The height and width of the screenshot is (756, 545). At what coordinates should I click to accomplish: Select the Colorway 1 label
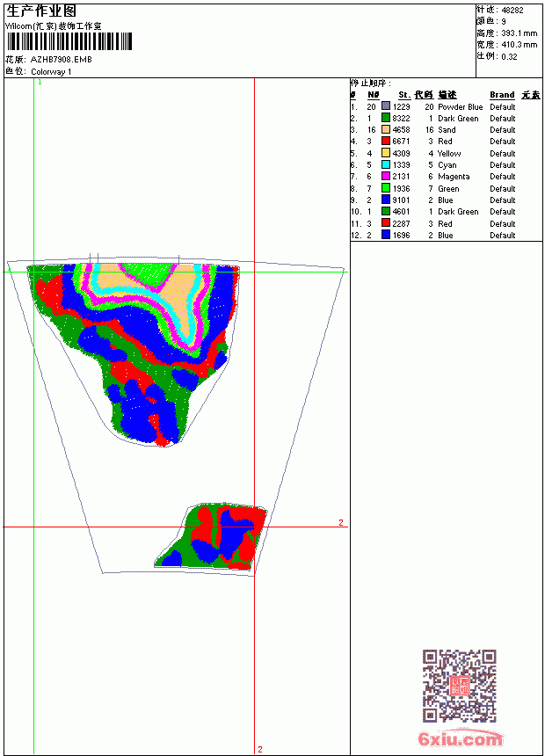51,71
